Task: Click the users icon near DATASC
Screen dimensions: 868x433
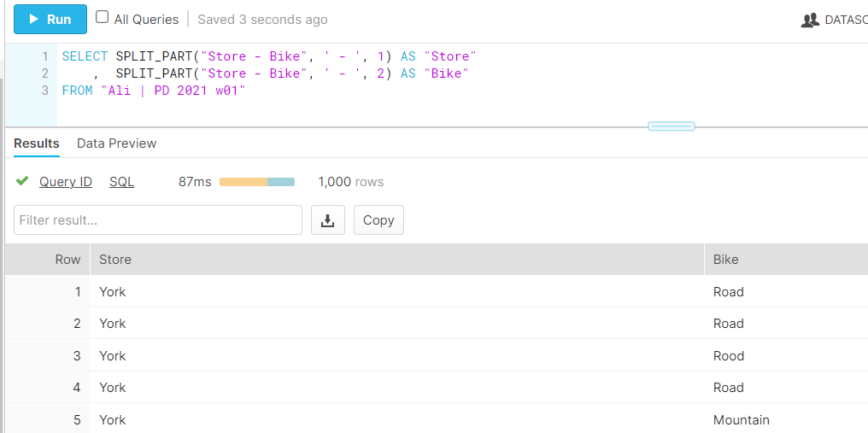Action: point(809,20)
